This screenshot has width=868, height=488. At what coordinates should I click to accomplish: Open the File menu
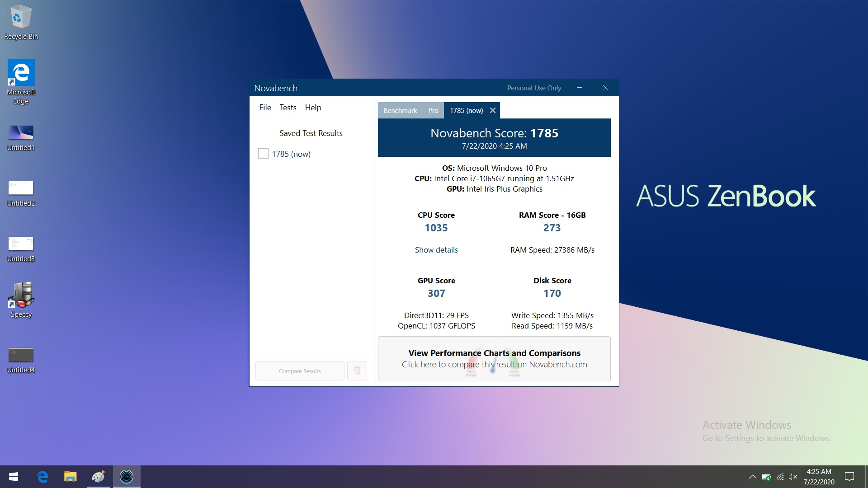pyautogui.click(x=265, y=108)
